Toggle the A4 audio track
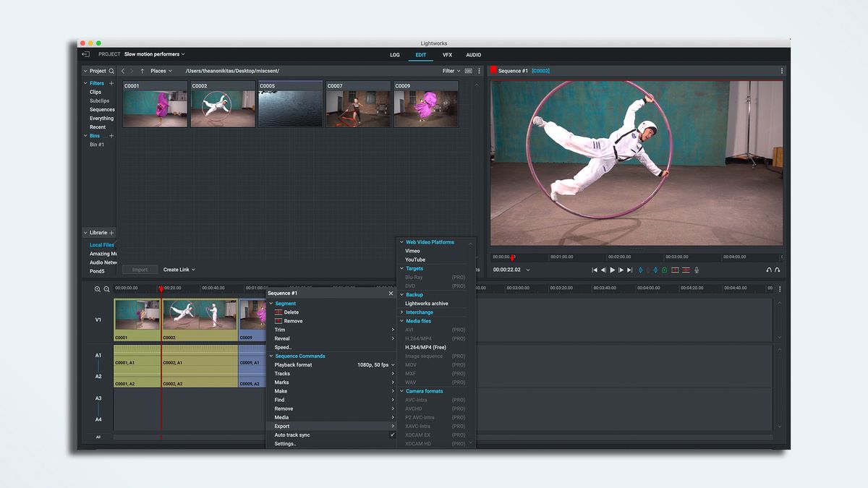 click(x=98, y=419)
